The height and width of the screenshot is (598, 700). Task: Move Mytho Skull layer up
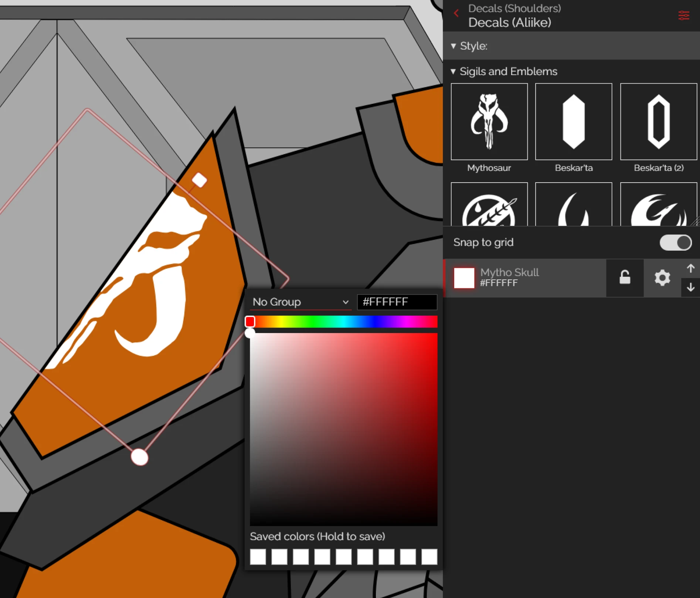coord(690,268)
